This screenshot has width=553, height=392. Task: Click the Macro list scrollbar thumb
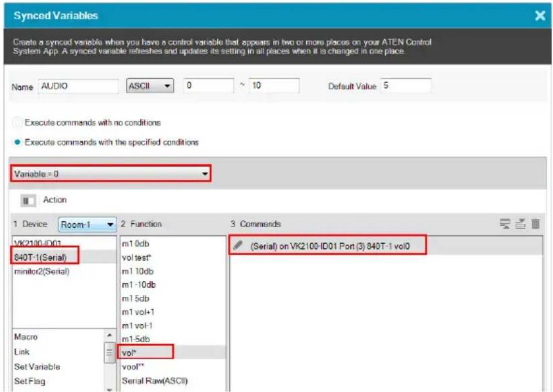(x=110, y=353)
